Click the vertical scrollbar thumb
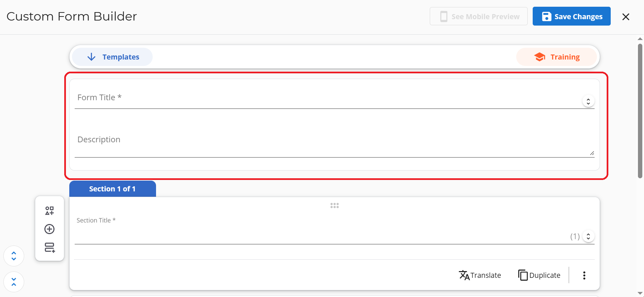 coord(640,111)
